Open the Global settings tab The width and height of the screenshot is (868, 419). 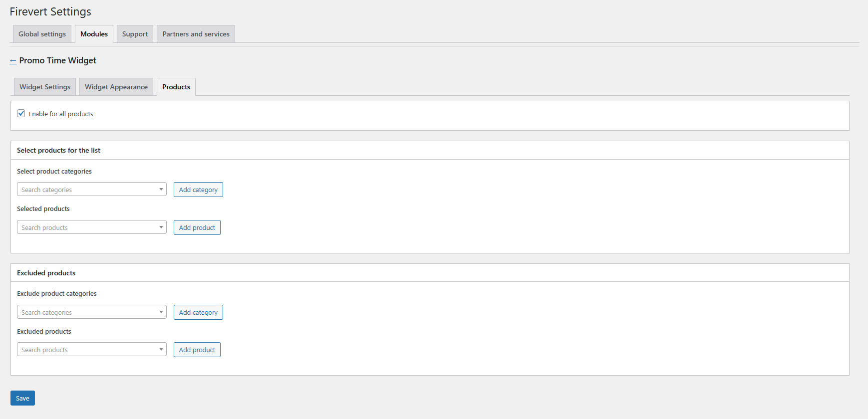pos(42,34)
